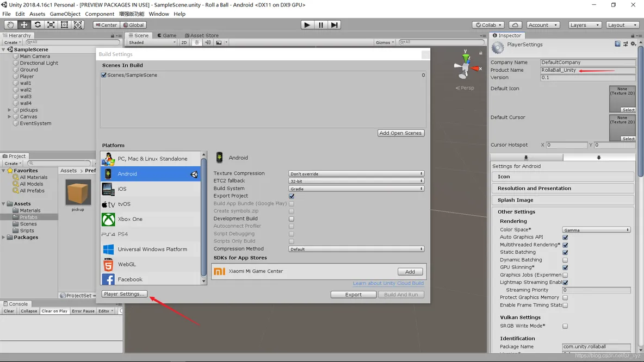644x362 pixels.
Task: Click the Package Name input field
Action: [596, 347]
